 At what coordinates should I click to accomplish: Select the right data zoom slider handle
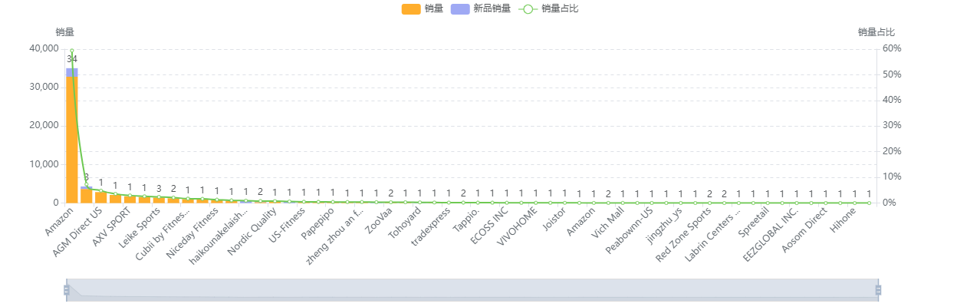[x=878, y=290]
